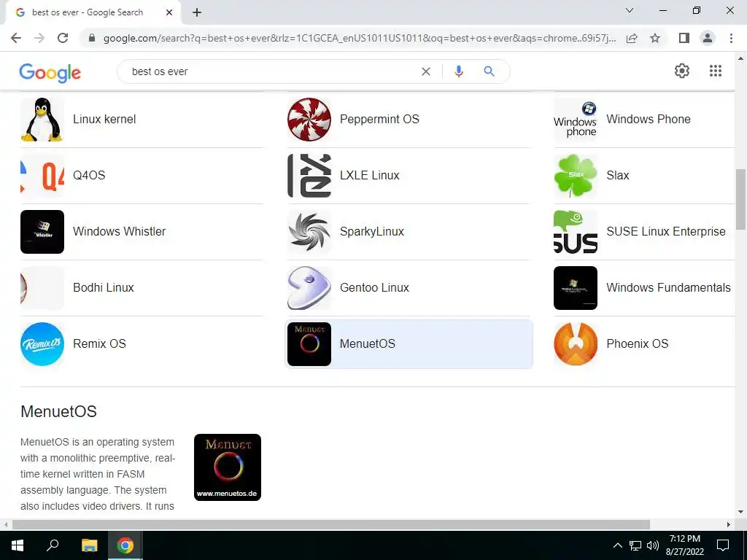
Task: Click the Linux kernel link
Action: [104, 120]
